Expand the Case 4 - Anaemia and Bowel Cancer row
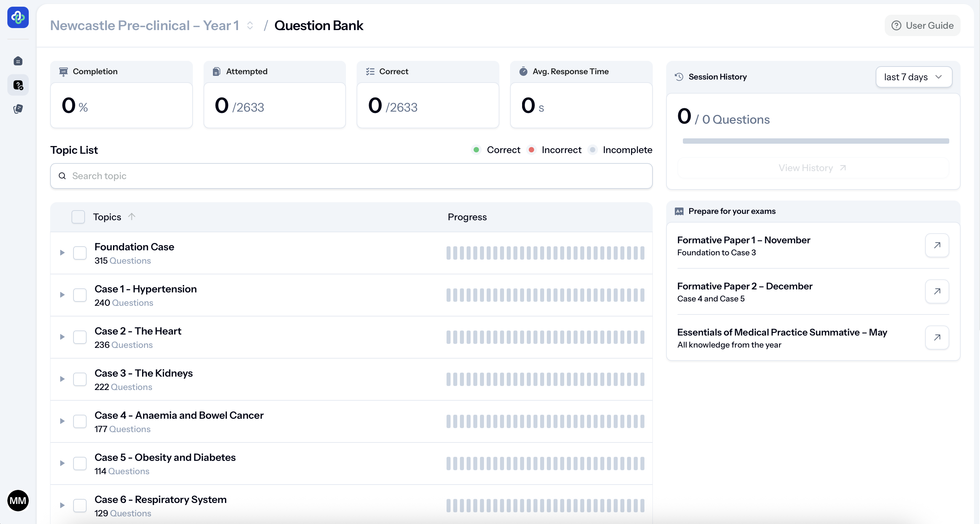This screenshot has height=524, width=980. pos(62,421)
